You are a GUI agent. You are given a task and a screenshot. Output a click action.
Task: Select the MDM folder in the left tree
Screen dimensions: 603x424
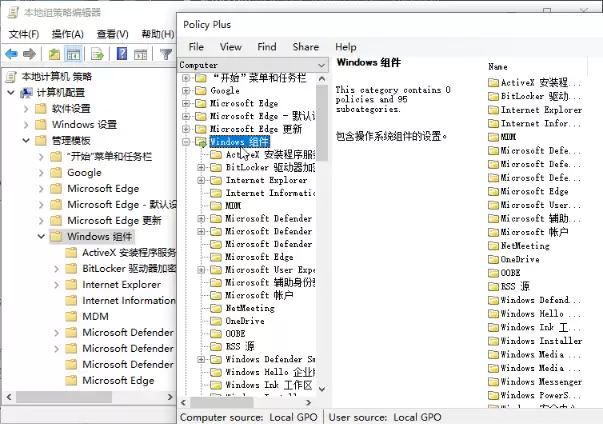point(95,316)
